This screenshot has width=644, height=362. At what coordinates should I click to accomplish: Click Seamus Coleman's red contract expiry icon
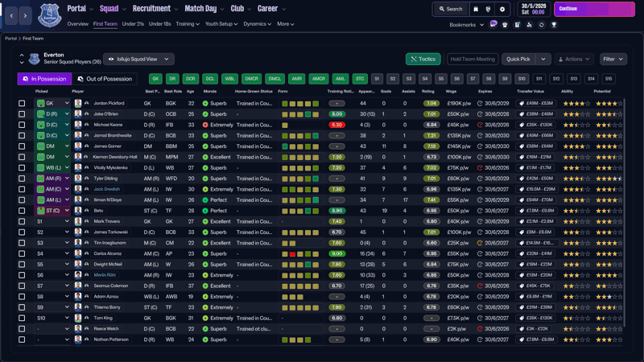click(x=480, y=286)
